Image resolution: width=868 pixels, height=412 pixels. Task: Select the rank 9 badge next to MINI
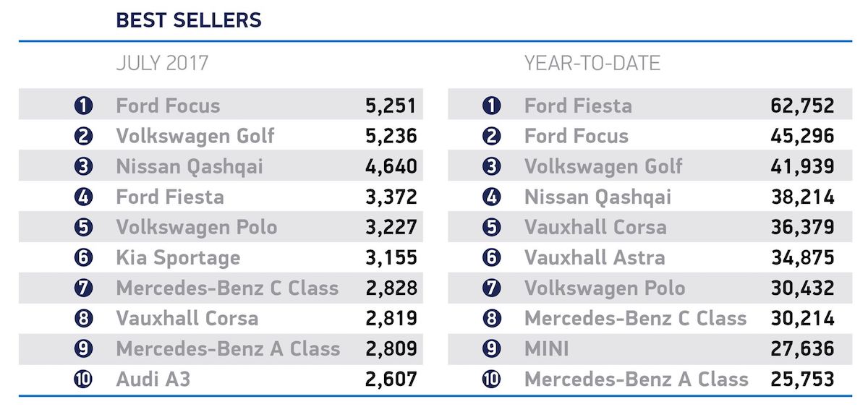pyautogui.click(x=492, y=348)
